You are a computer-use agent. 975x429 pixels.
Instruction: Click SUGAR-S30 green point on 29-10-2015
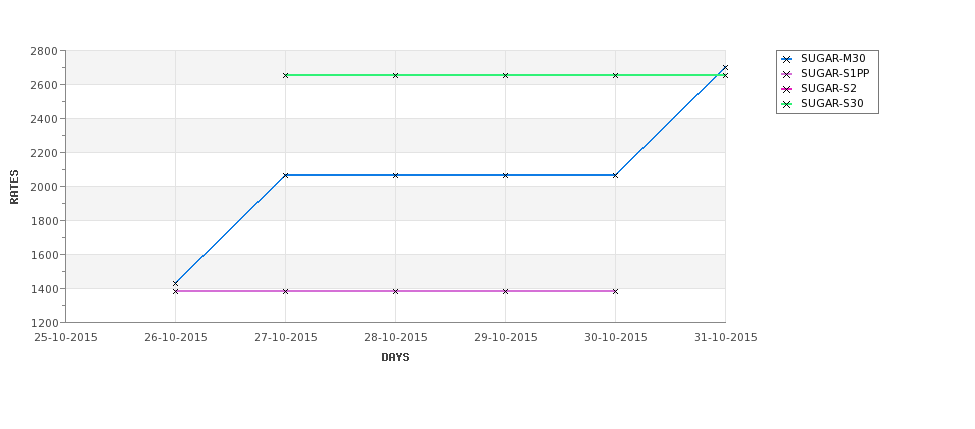coord(506,75)
